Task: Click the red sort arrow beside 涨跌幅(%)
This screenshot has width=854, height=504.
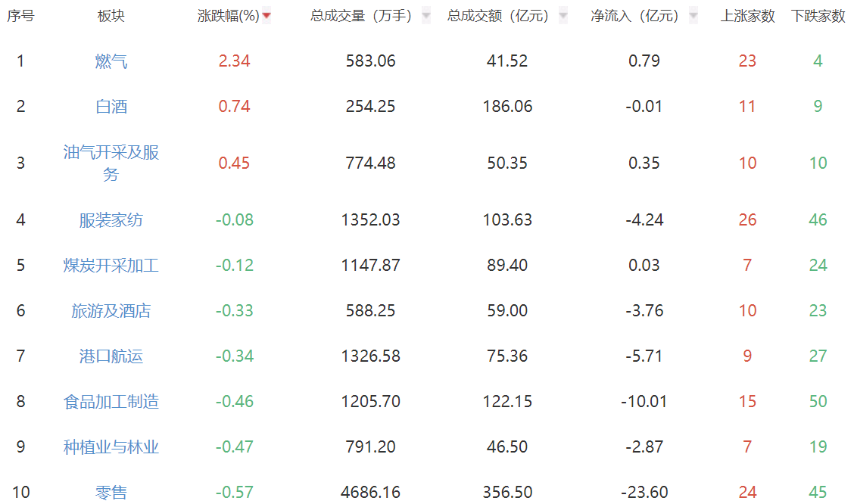Action: (x=266, y=16)
